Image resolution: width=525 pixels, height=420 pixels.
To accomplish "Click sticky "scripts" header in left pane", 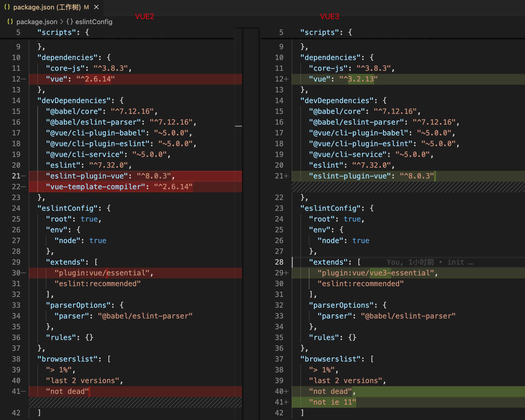I will click(x=63, y=32).
